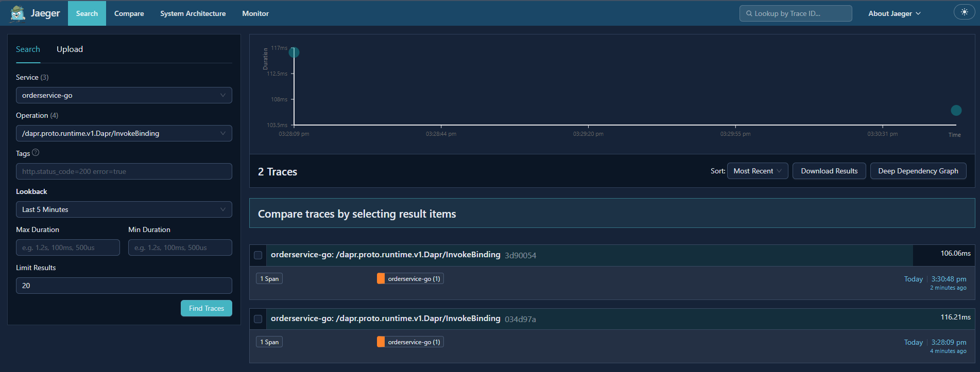
Task: Click the Tags help question-mark icon
Action: coord(36,152)
